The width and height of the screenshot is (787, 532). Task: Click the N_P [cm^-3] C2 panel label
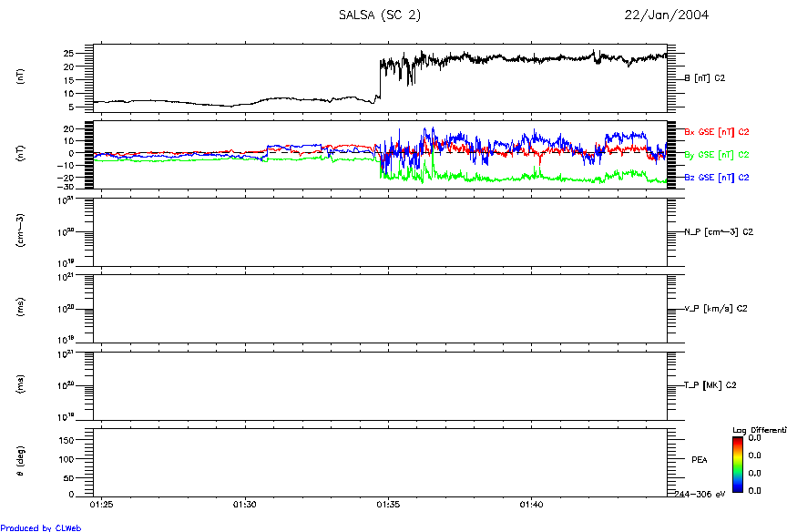click(x=719, y=232)
